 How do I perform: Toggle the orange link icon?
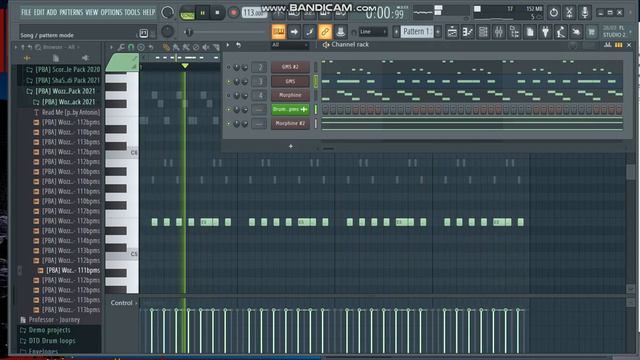point(325,32)
